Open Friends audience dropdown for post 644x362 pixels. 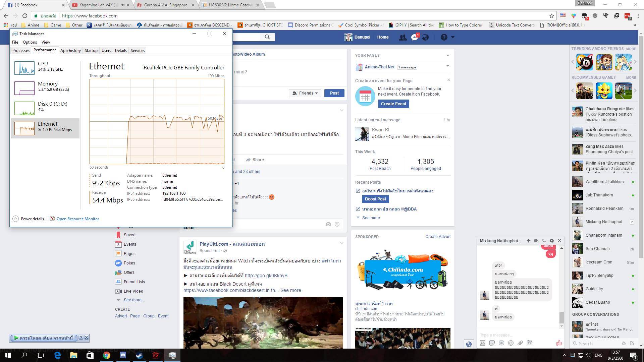click(305, 93)
